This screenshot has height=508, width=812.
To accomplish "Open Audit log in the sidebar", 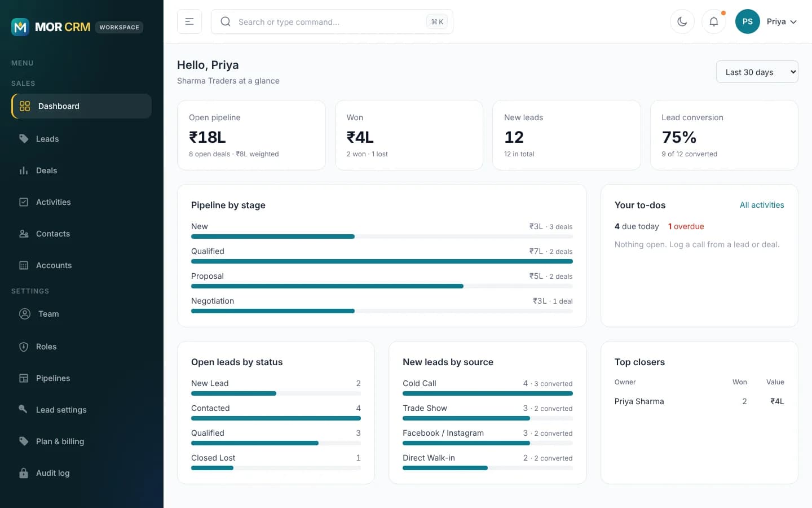I will click(x=81, y=473).
